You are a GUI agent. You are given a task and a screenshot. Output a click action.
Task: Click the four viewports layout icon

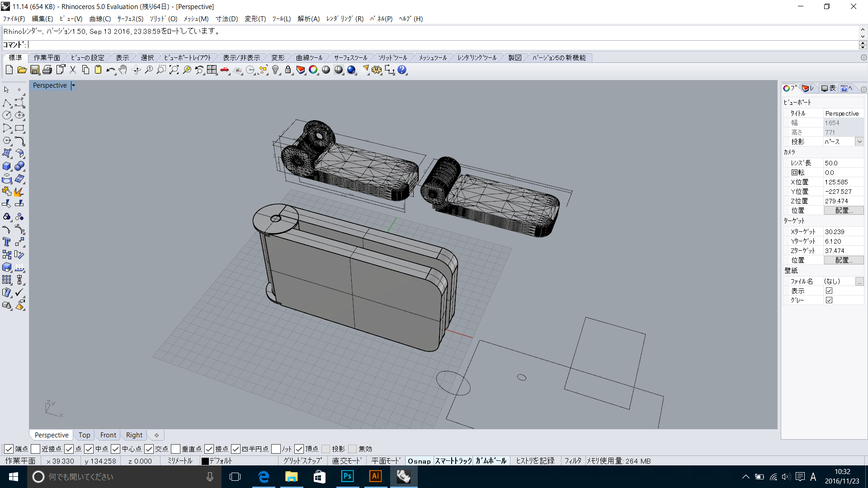point(212,70)
